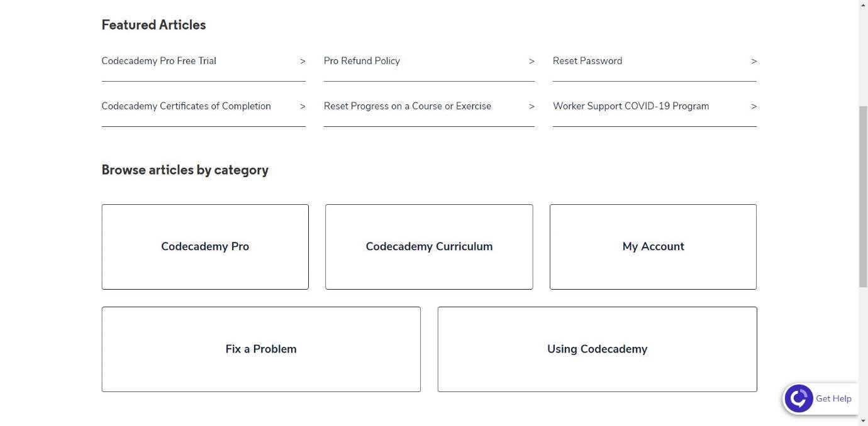This screenshot has width=868, height=426.
Task: Click arrow next to Codecademy Pro Free Trial
Action: click(x=303, y=61)
